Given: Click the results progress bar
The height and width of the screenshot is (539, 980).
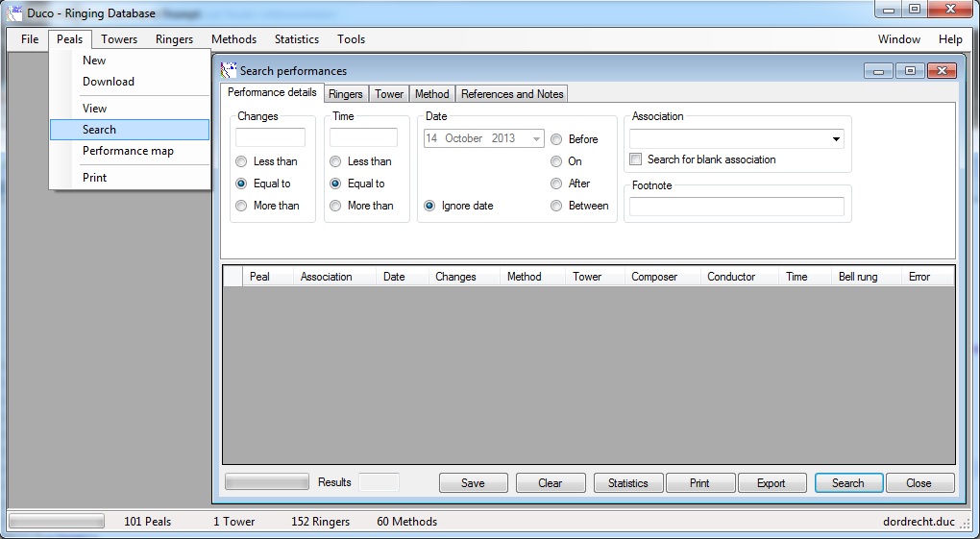Looking at the screenshot, I should pyautogui.click(x=266, y=482).
